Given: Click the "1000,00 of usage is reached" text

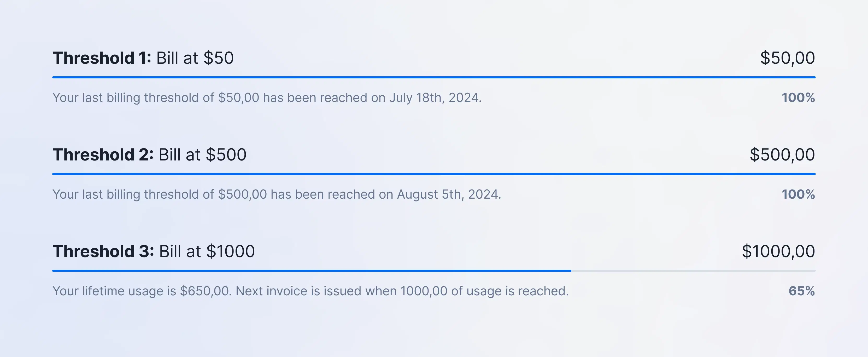Looking at the screenshot, I should tap(484, 291).
